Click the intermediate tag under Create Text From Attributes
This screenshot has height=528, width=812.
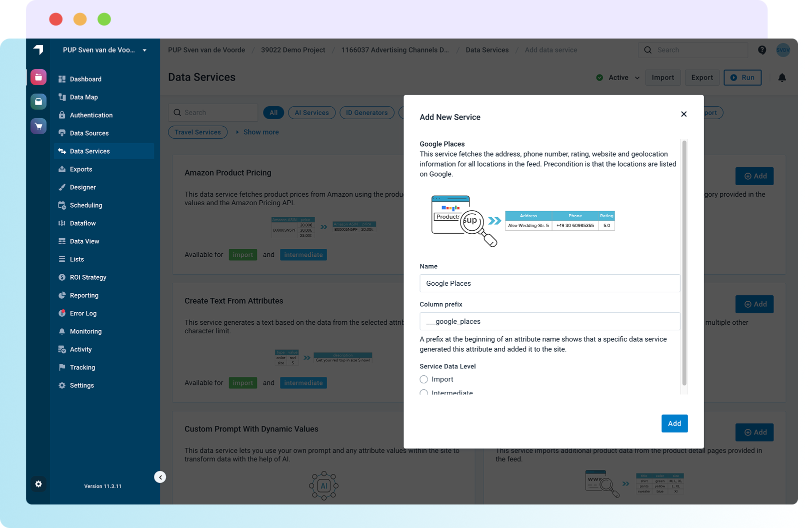(303, 383)
